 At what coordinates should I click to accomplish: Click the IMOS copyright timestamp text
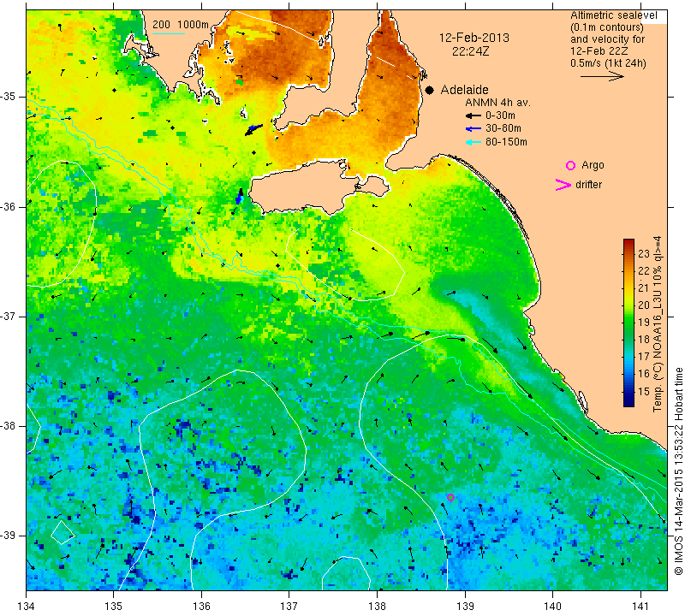coord(678,471)
